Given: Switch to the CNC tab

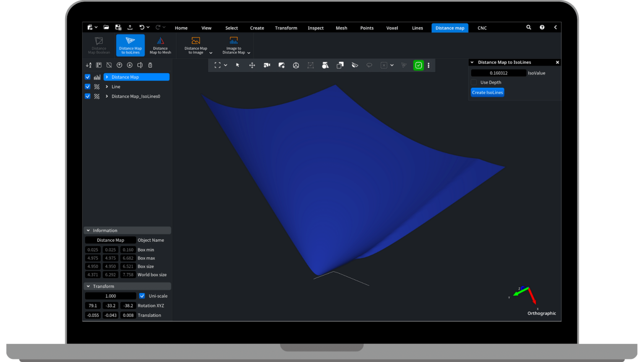Looking at the screenshot, I should pos(482,28).
